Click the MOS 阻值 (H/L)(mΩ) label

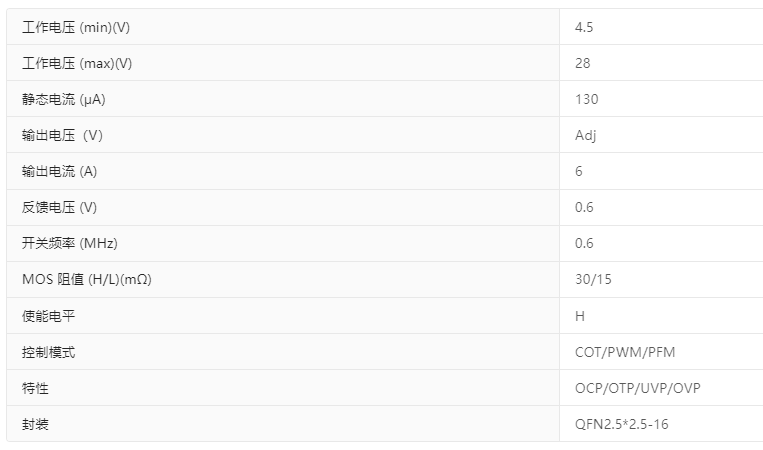coord(87,279)
